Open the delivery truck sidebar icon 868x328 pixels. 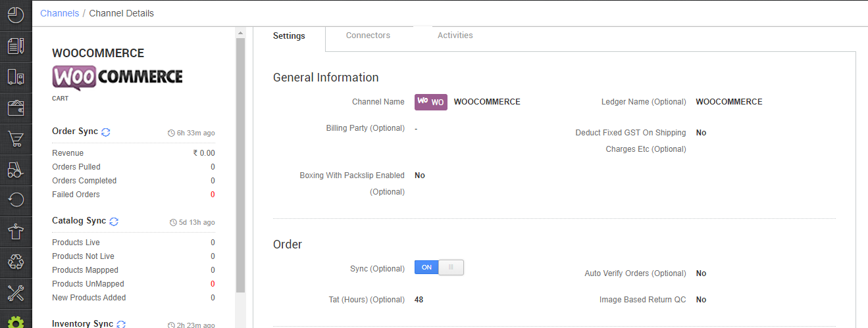click(16, 77)
